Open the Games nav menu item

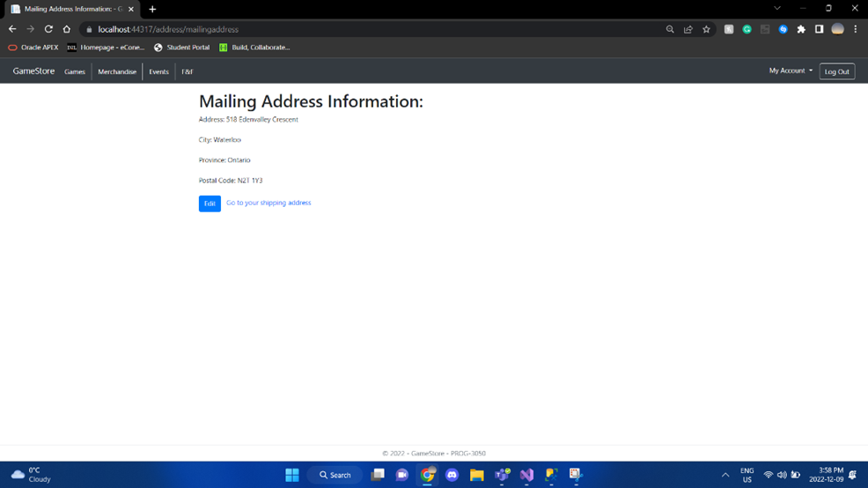75,71
